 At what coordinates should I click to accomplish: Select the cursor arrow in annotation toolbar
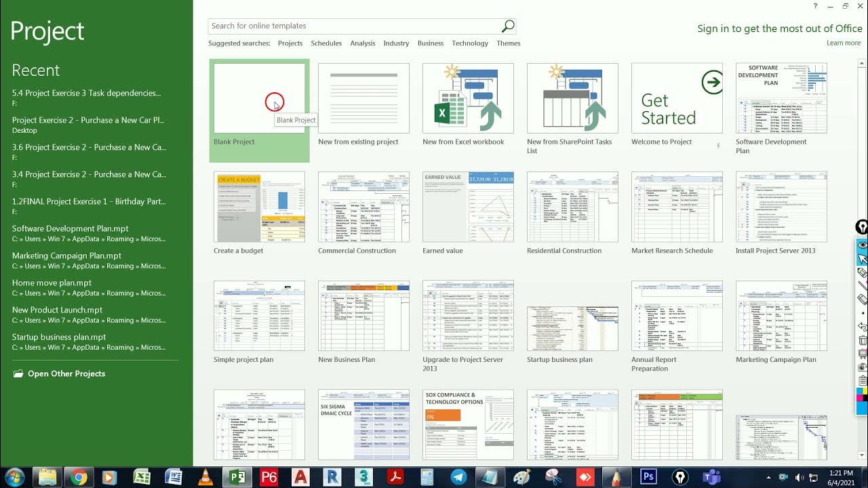[863, 259]
